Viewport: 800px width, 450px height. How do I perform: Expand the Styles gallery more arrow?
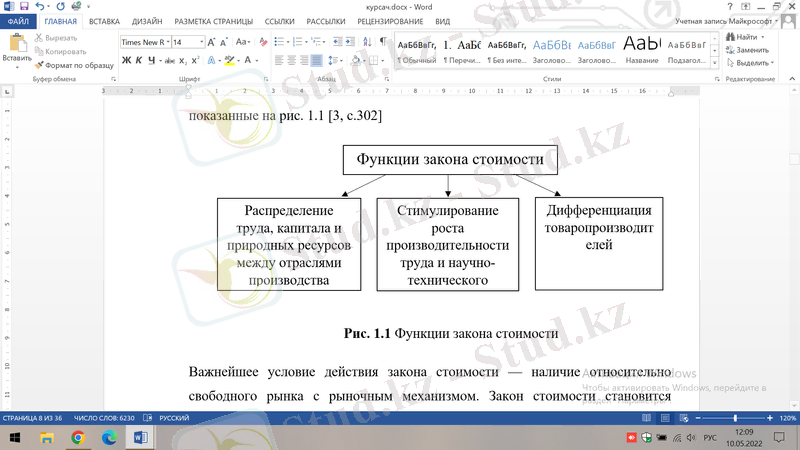(716, 62)
